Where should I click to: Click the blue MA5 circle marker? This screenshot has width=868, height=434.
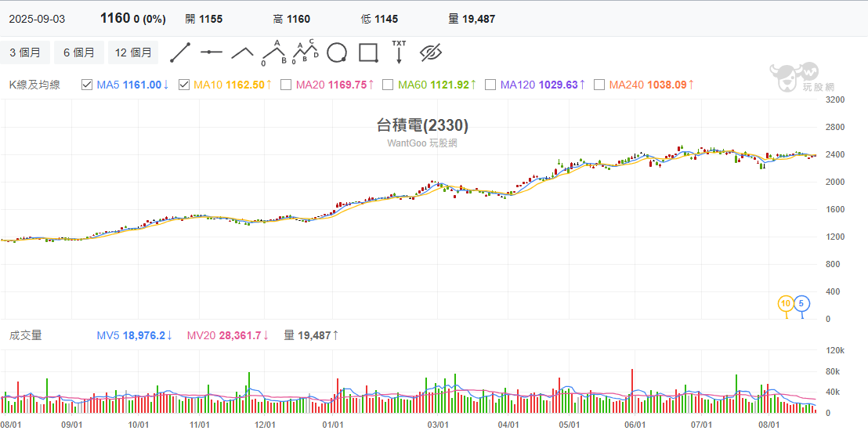(801, 303)
